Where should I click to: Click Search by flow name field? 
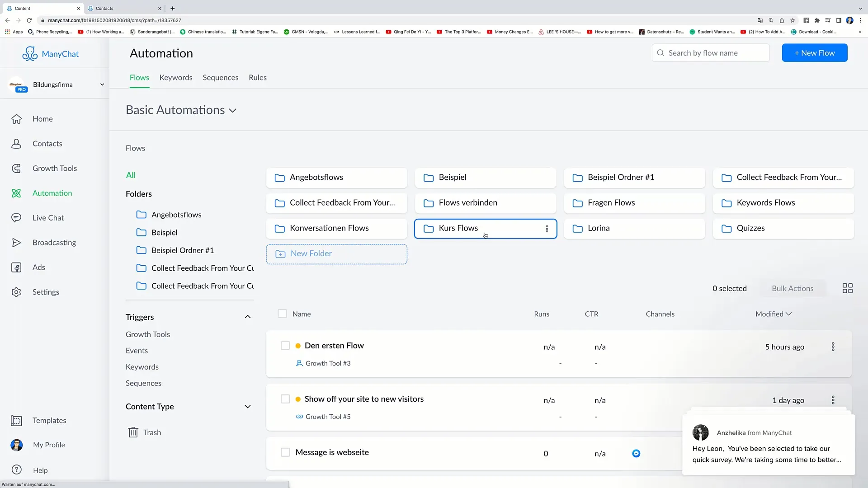point(711,53)
